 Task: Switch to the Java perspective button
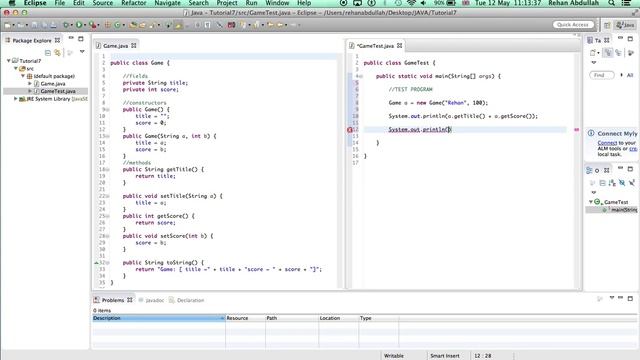point(625,25)
